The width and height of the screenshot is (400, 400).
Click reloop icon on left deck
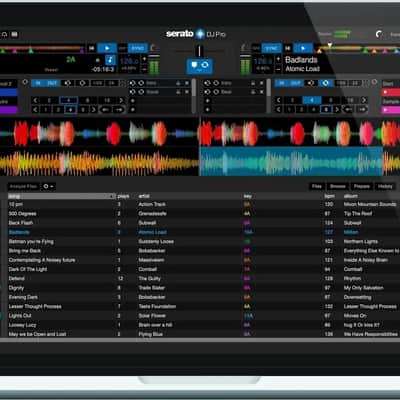click(x=82, y=83)
